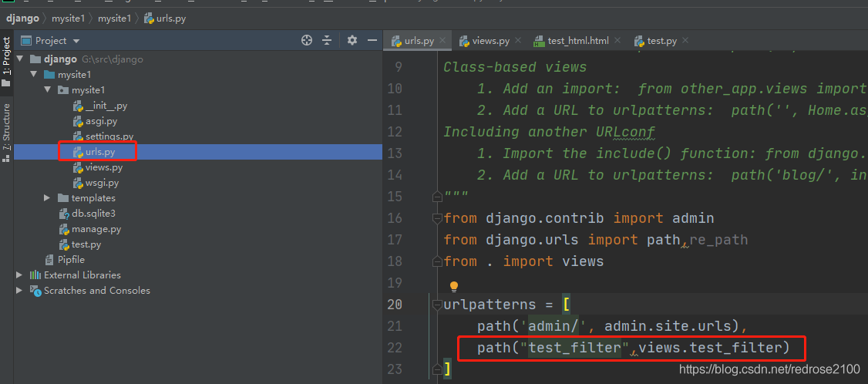Viewport: 868px width, 384px height.
Task: Collapse the inner mysite1 package arrow
Action: [x=48, y=89]
